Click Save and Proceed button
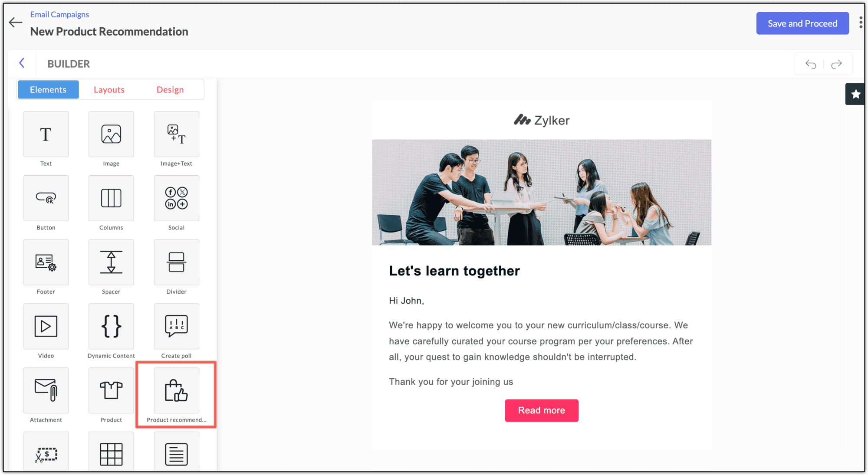868x475 pixels. point(802,23)
